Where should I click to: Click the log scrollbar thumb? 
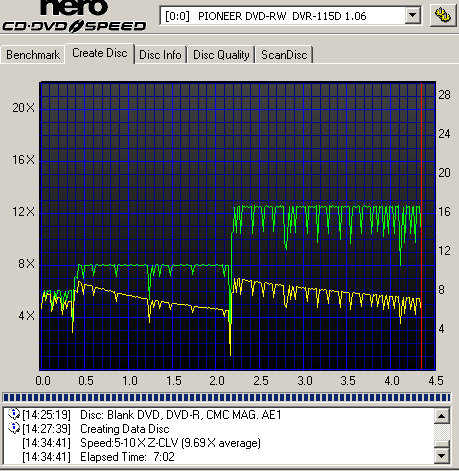point(442,444)
